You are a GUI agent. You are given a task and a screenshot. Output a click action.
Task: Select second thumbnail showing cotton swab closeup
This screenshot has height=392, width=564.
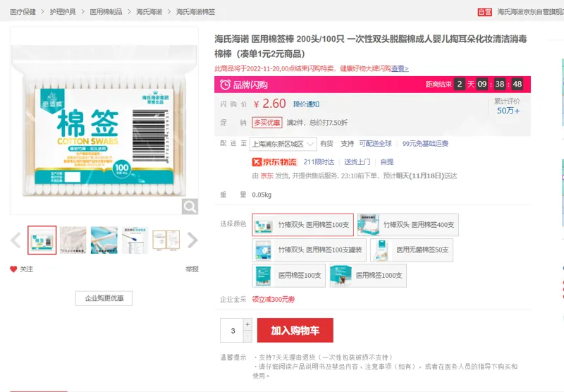(x=73, y=240)
